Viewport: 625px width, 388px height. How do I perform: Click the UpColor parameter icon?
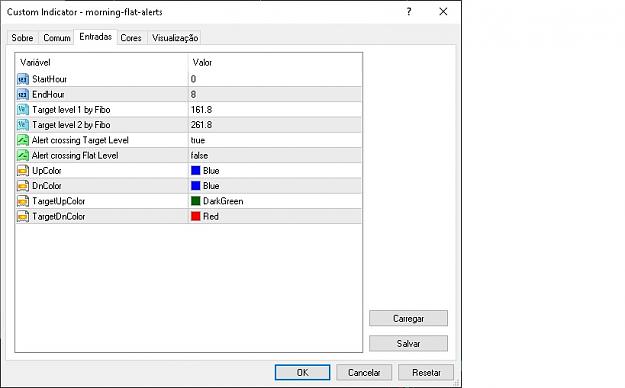pyautogui.click(x=23, y=171)
